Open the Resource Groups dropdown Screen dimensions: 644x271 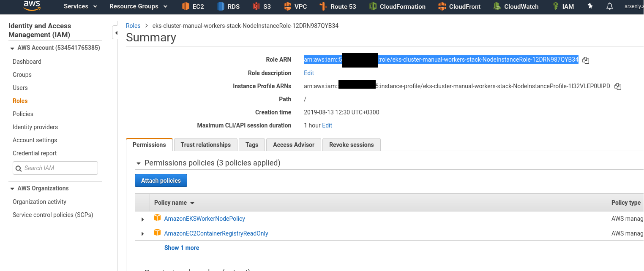139,6
